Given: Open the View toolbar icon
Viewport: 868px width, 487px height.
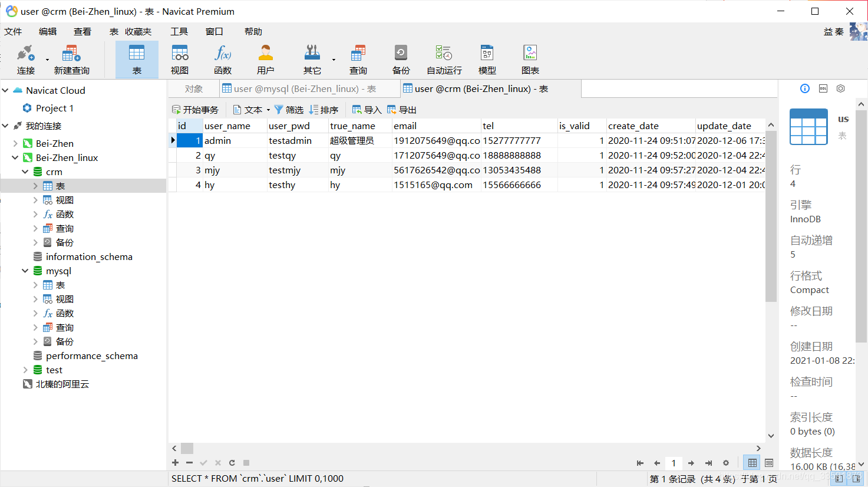Looking at the screenshot, I should (180, 59).
